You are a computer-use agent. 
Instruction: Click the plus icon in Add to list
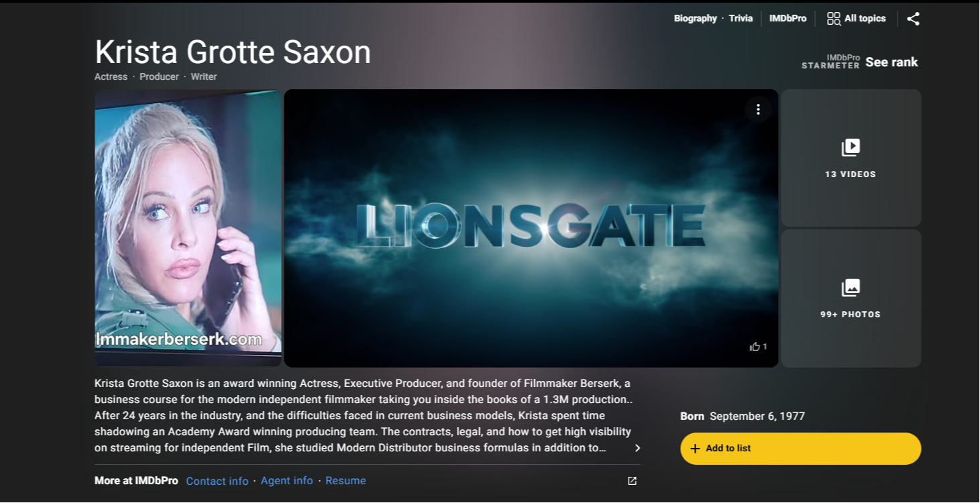point(695,449)
